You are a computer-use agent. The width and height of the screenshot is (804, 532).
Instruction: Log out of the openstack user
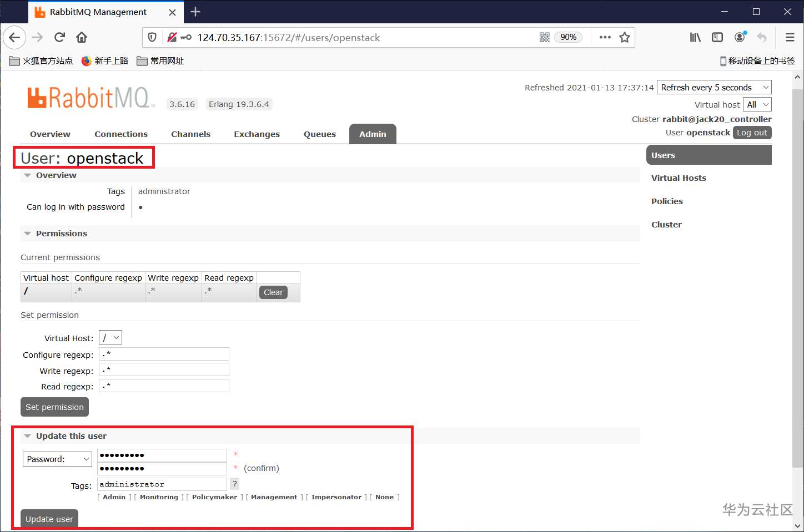click(752, 133)
